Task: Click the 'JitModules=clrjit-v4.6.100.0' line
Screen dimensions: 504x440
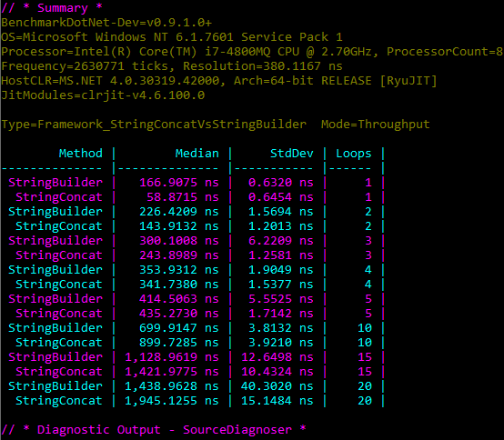Action: click(x=103, y=95)
